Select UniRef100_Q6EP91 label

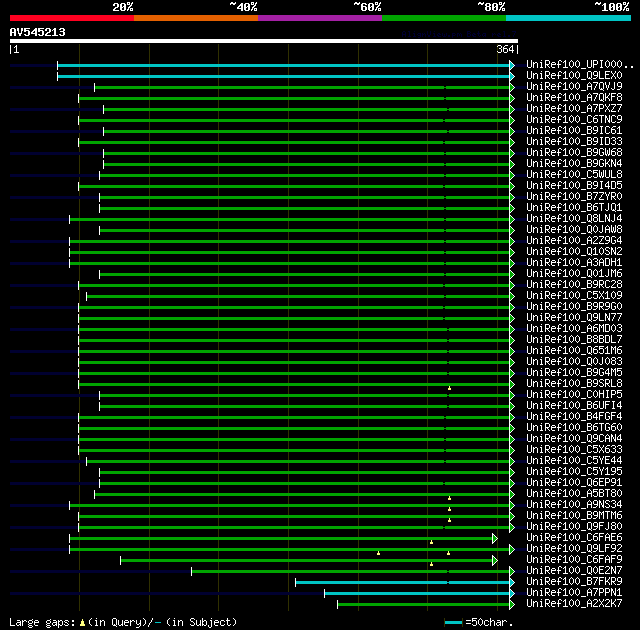(574, 483)
